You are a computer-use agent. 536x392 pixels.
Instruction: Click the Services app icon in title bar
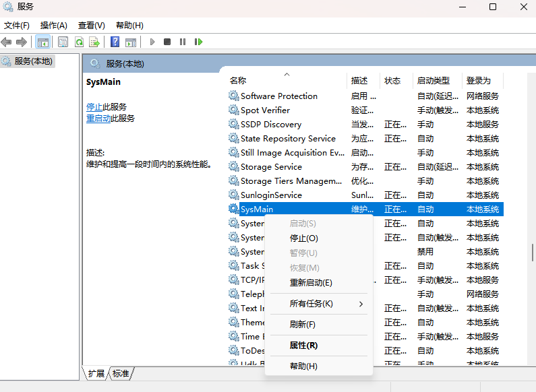(x=8, y=7)
